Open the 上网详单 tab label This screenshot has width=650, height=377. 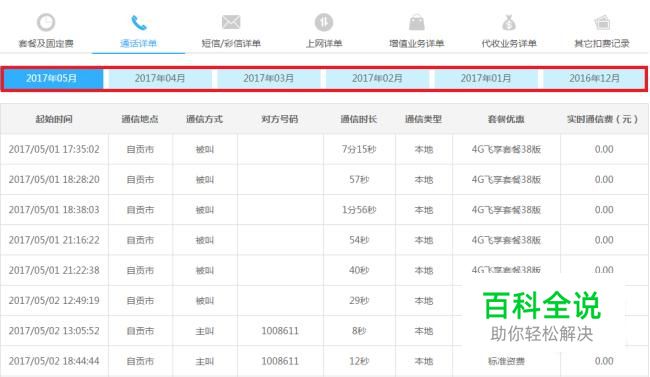324,43
